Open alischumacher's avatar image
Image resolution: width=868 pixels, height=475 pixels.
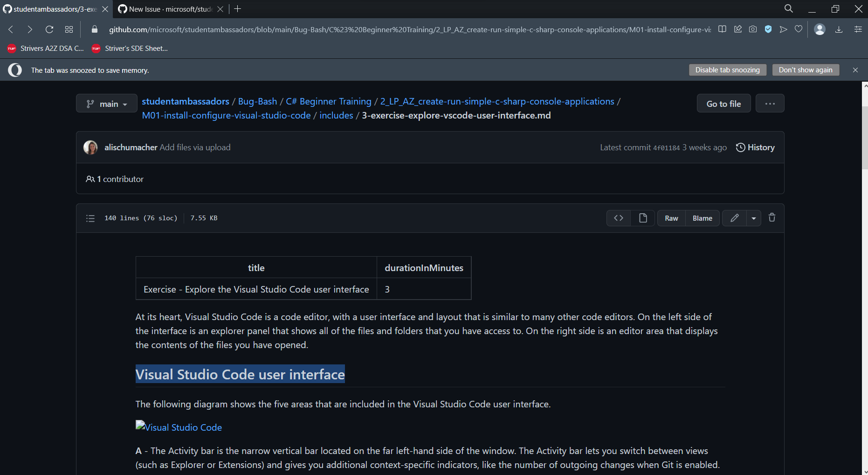click(x=90, y=147)
